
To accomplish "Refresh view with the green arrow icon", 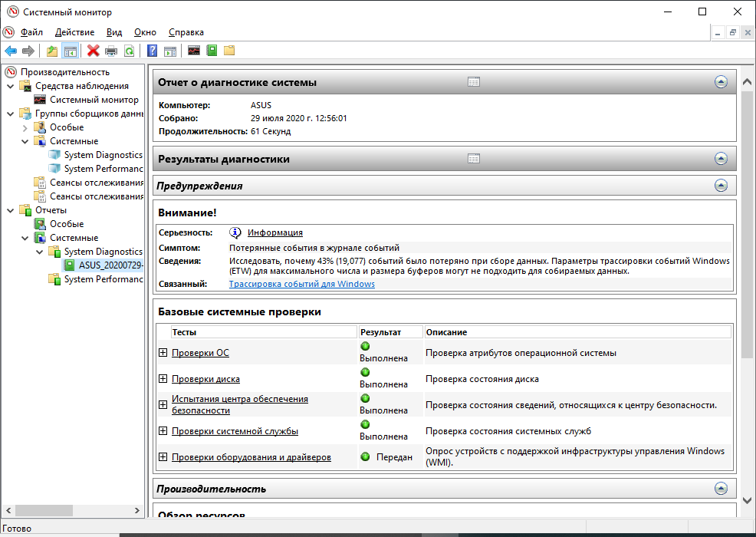I will point(130,51).
